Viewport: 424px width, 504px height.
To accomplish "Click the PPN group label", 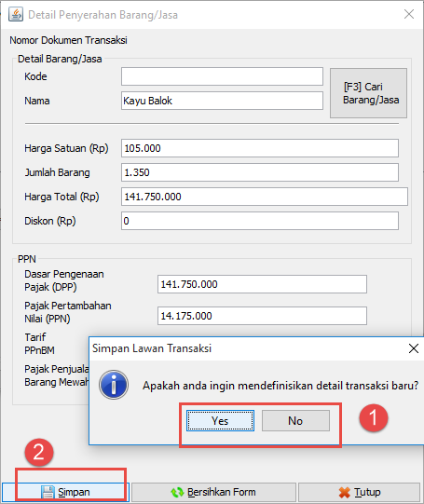I will [27, 259].
